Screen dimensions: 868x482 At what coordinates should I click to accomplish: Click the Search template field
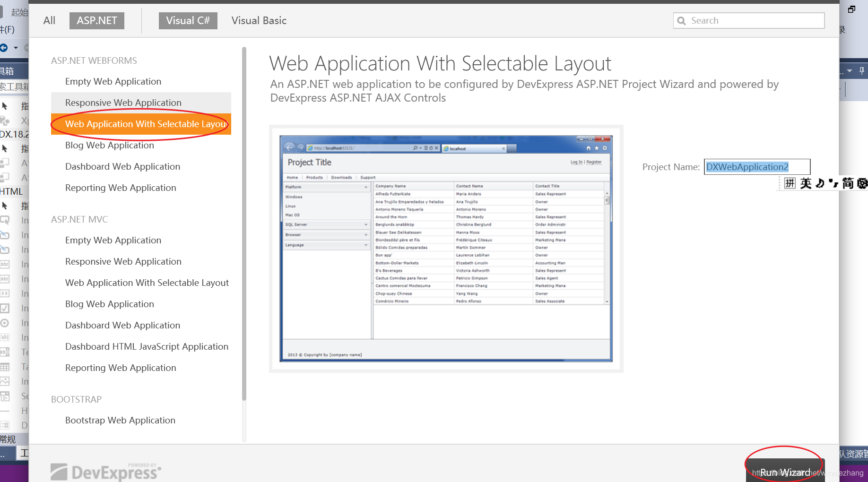749,20
